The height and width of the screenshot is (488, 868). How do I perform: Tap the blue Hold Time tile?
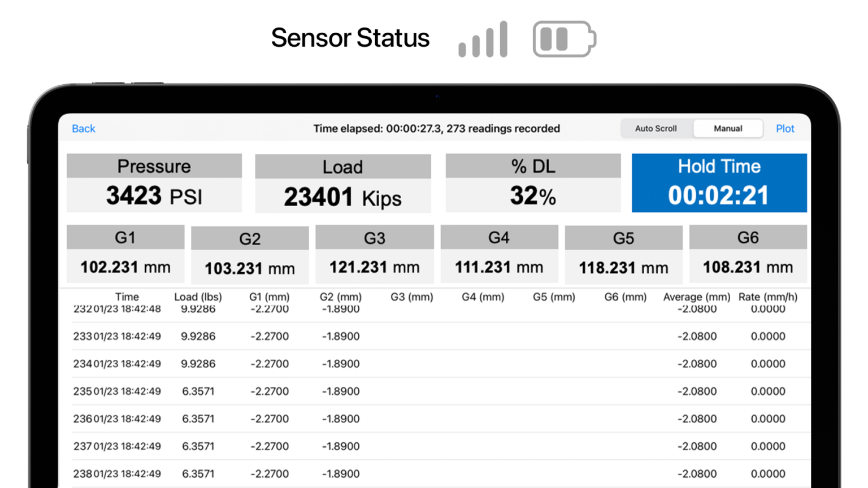click(x=719, y=183)
